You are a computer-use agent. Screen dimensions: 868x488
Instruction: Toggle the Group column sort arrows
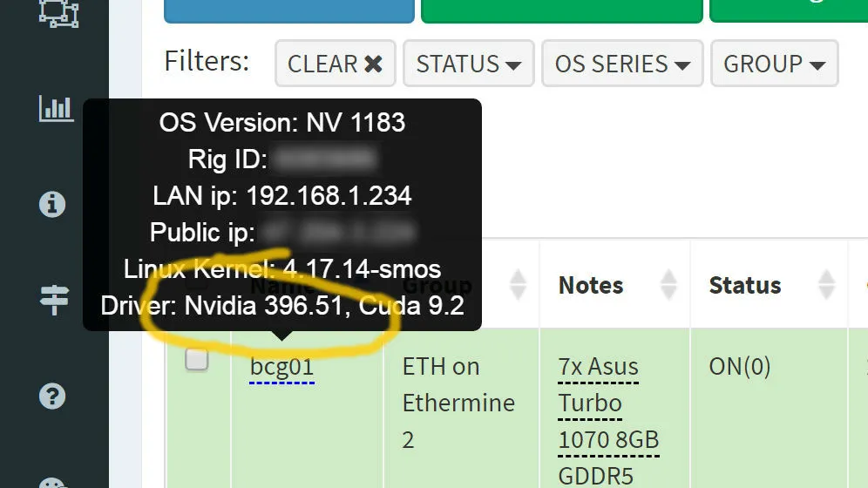519,284
